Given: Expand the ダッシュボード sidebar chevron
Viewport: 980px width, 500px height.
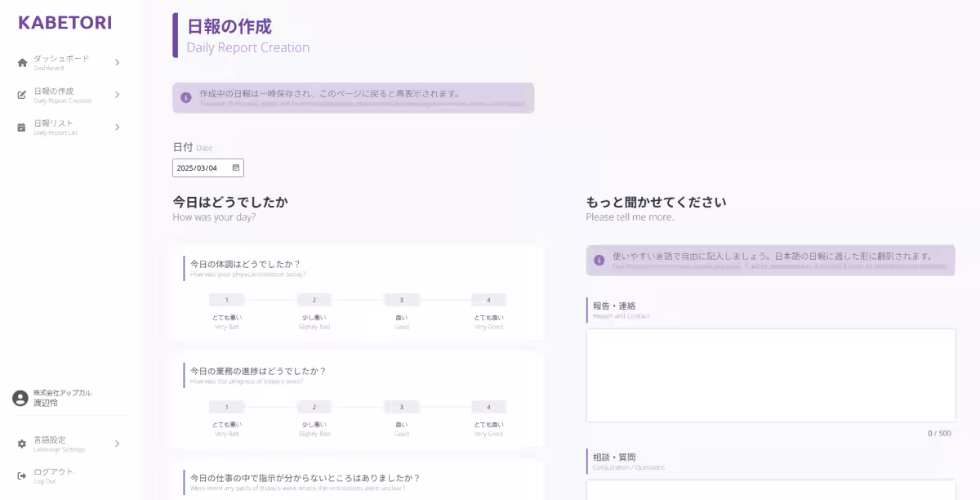Looking at the screenshot, I should (117, 61).
